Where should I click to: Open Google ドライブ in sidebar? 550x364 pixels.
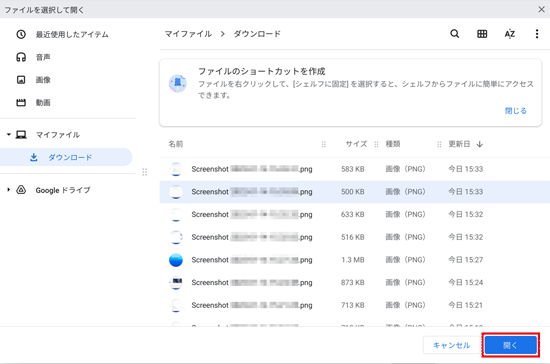pos(63,190)
